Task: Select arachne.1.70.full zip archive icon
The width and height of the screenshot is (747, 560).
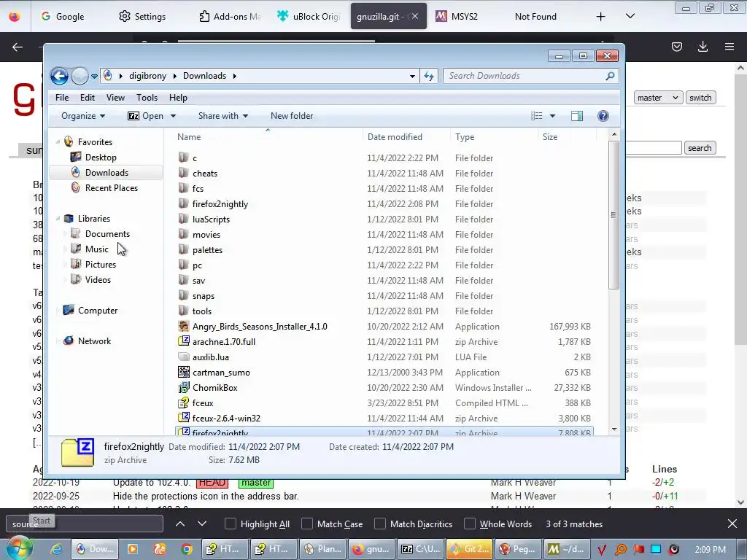Action: coord(183,341)
